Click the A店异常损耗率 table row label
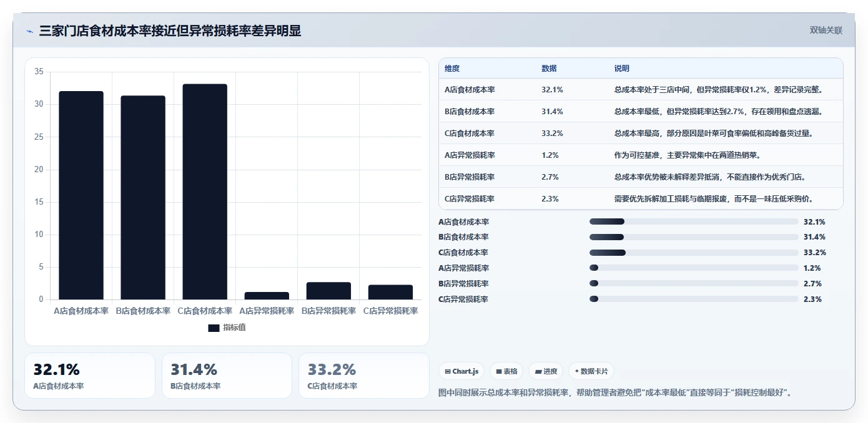Screen dimensions: 868x423 [470, 155]
